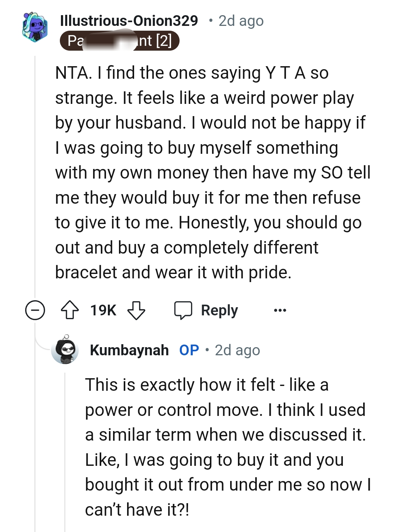The width and height of the screenshot is (399, 532).
Task: Open Kumbaynah's profile
Action: point(130,350)
